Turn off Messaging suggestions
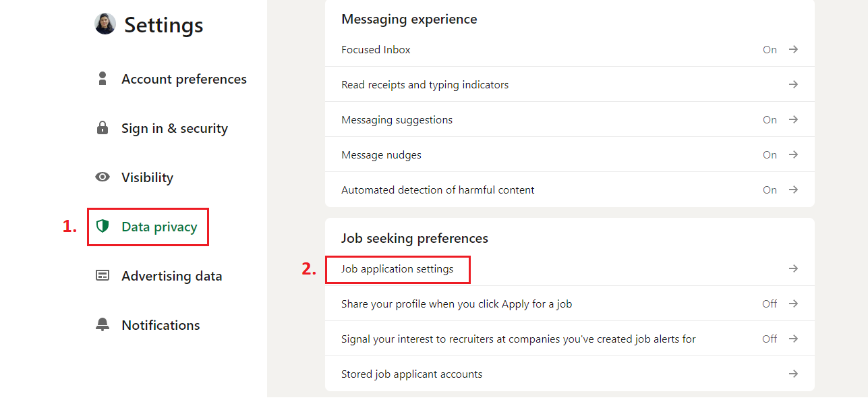The image size is (868, 402). pos(770,119)
